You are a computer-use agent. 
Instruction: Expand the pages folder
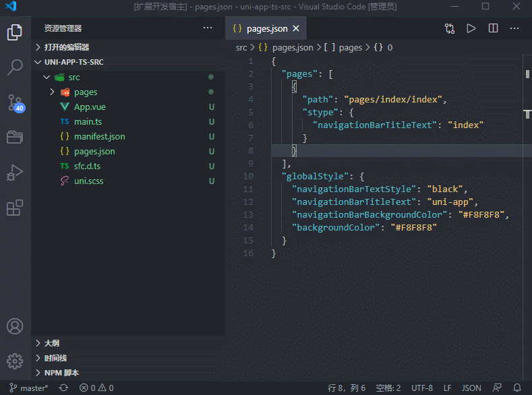pyautogui.click(x=129, y=92)
